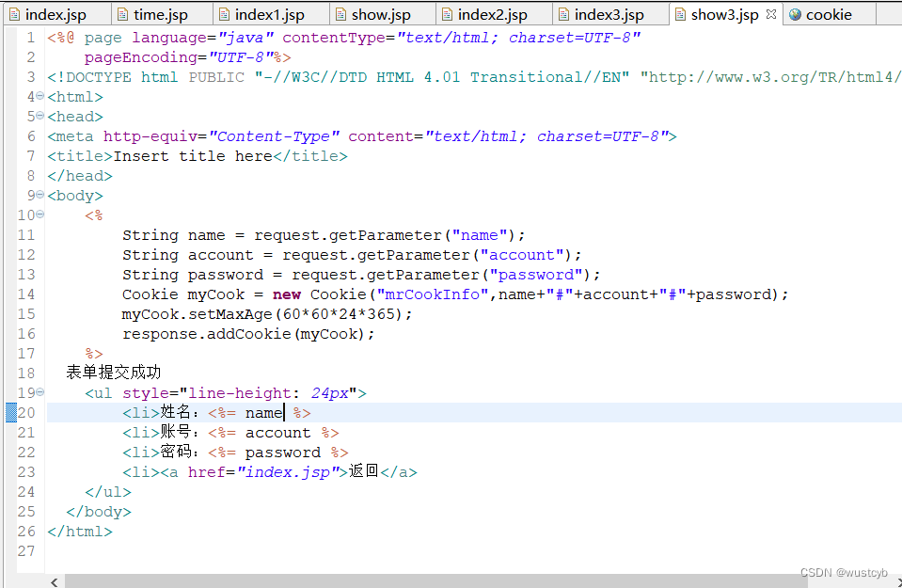Click the index1.jsp file icon
The height and width of the screenshot is (588, 902).
(225, 14)
